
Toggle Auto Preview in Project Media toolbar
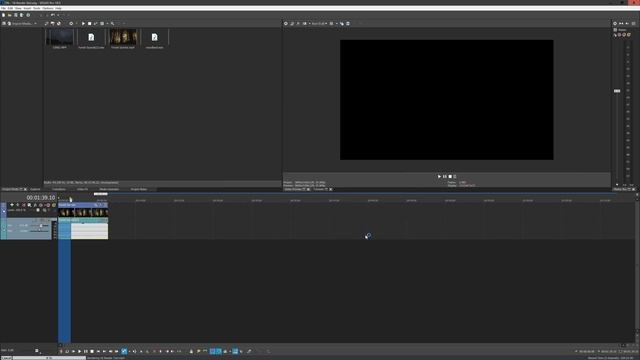(x=96, y=24)
